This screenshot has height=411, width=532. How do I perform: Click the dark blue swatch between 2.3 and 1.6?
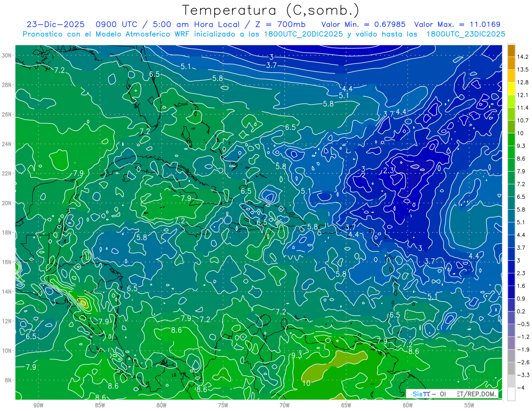511,279
